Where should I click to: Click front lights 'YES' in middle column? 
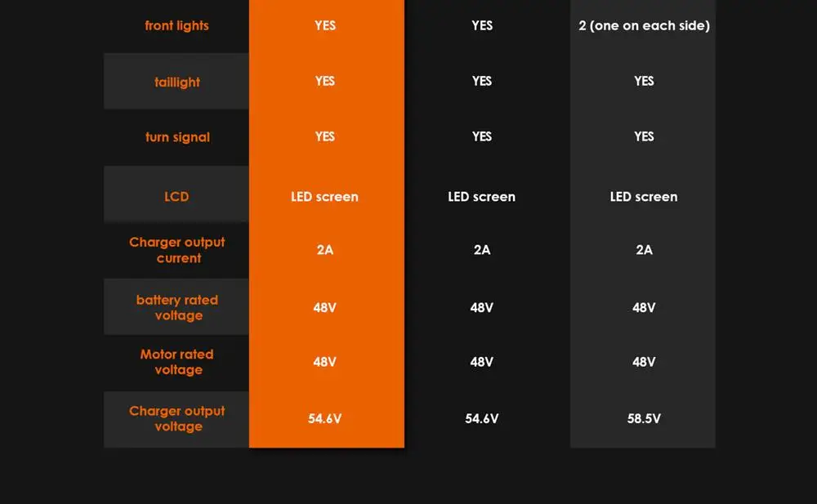click(x=482, y=25)
